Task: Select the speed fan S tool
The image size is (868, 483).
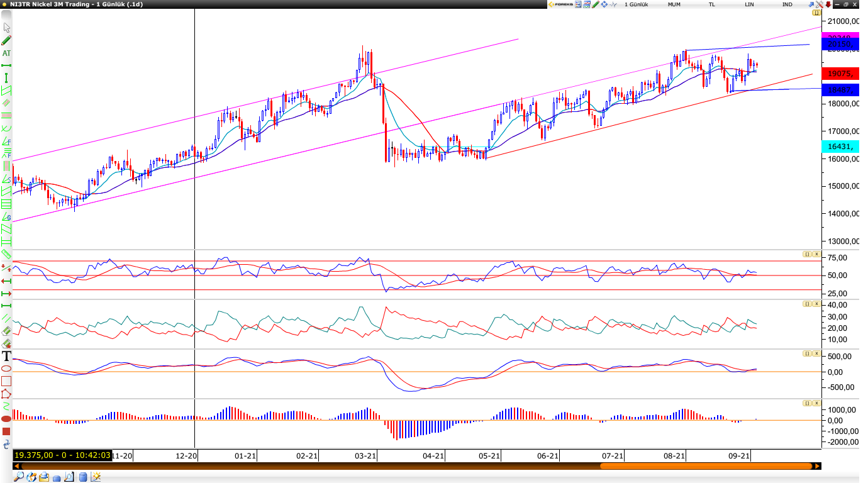Action: pos(7,179)
